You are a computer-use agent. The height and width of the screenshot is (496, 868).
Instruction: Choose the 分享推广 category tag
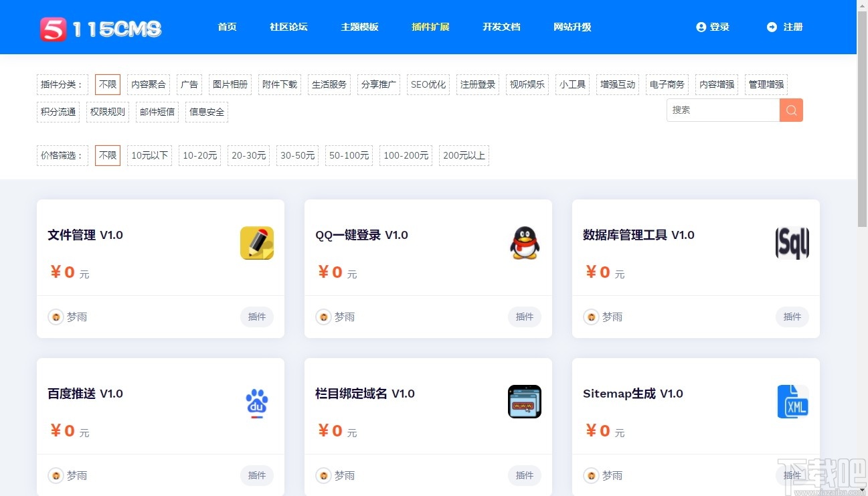point(379,84)
